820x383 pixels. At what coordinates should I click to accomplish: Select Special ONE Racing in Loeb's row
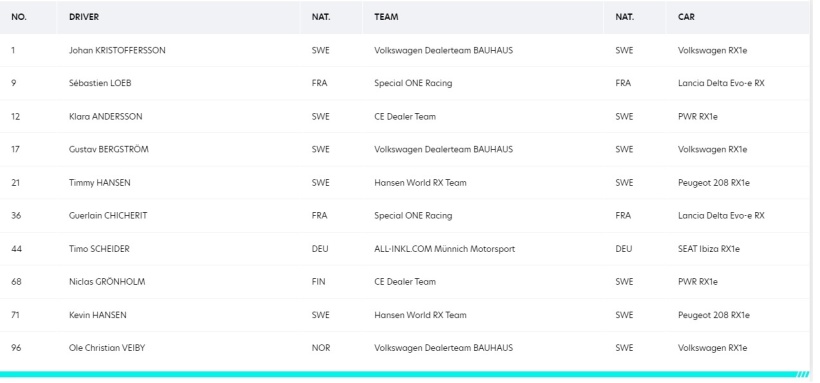click(413, 83)
